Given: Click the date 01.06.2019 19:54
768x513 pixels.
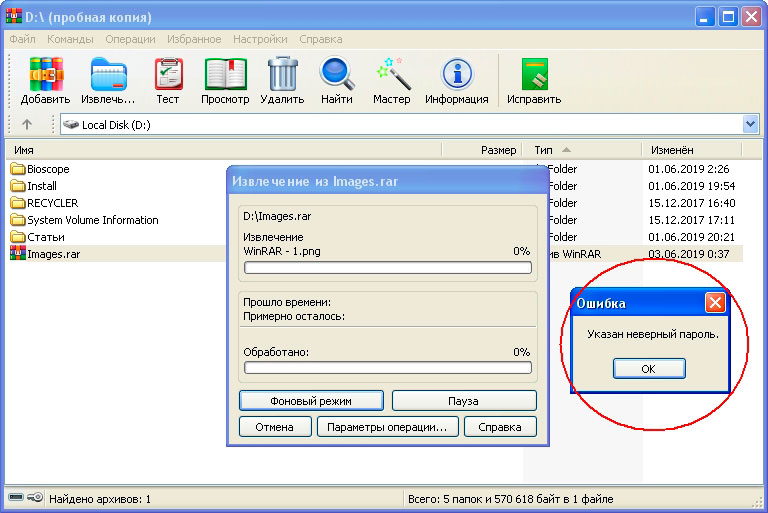Looking at the screenshot, I should (x=692, y=186).
